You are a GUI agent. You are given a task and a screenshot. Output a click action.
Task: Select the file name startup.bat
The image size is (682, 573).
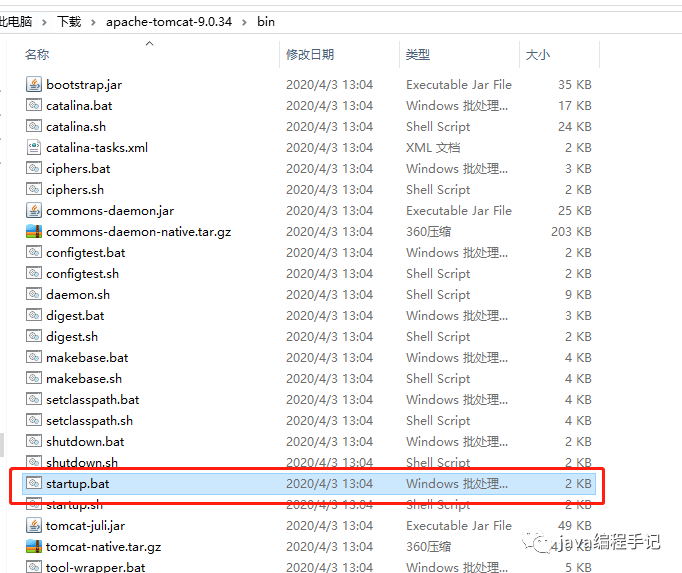tap(78, 483)
